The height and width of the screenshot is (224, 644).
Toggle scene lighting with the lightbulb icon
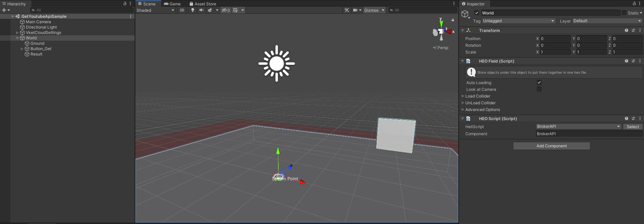click(193, 10)
